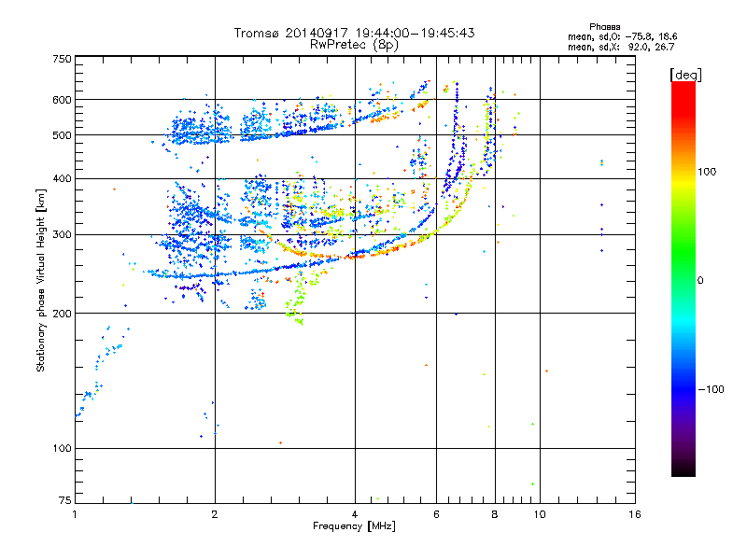747x560 pixels.
Task: Click the y-axis tick label '500'
Action: (x=62, y=135)
